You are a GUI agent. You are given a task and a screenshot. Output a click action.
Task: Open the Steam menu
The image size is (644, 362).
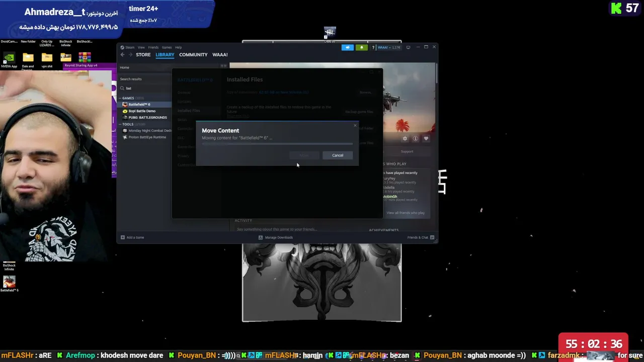coord(130,47)
